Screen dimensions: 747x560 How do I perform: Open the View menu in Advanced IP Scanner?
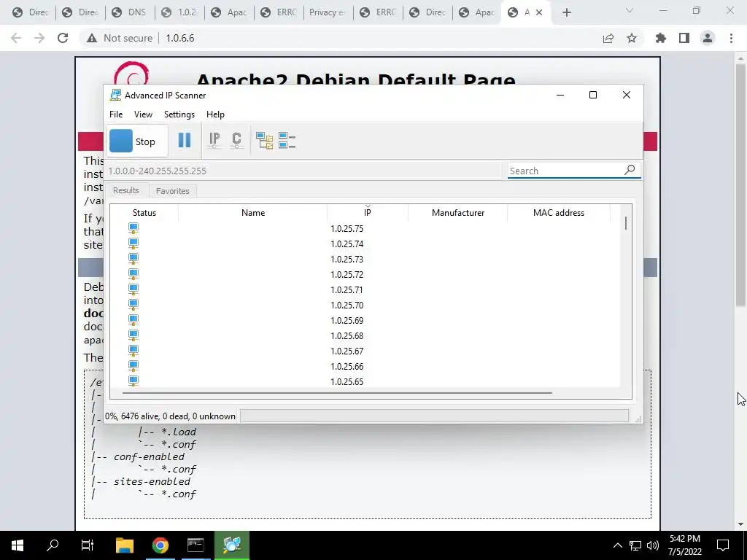143,114
